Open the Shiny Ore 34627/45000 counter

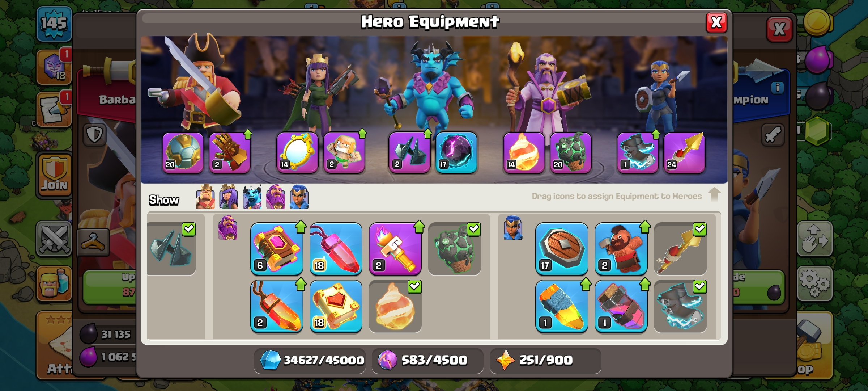coord(310,361)
